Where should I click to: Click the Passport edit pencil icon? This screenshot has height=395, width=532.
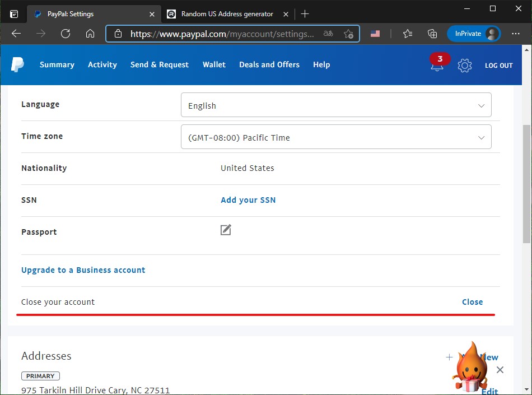[x=226, y=230]
